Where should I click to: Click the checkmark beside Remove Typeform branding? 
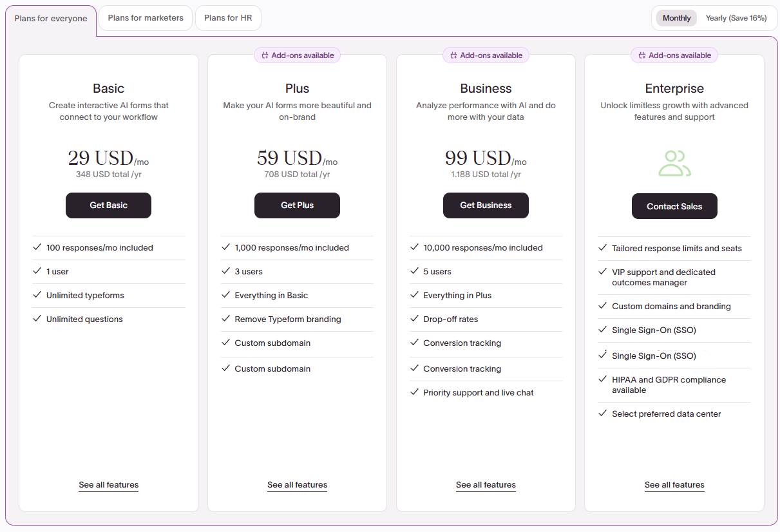[x=225, y=318]
